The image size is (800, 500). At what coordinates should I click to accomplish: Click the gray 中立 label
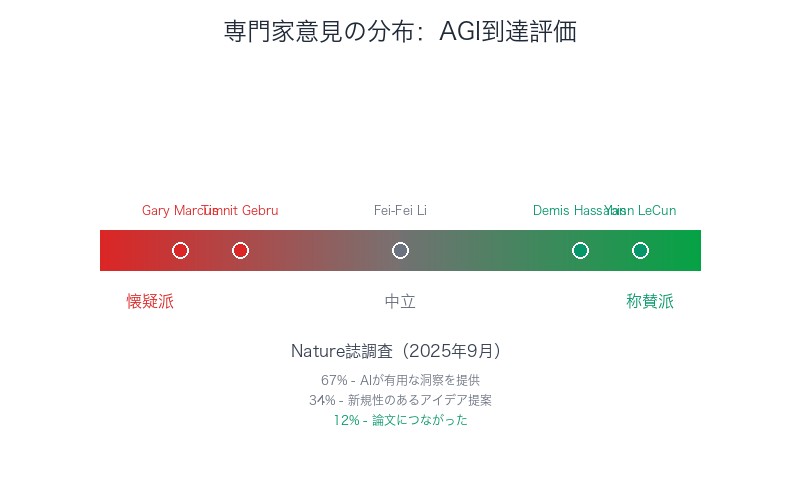(400, 301)
